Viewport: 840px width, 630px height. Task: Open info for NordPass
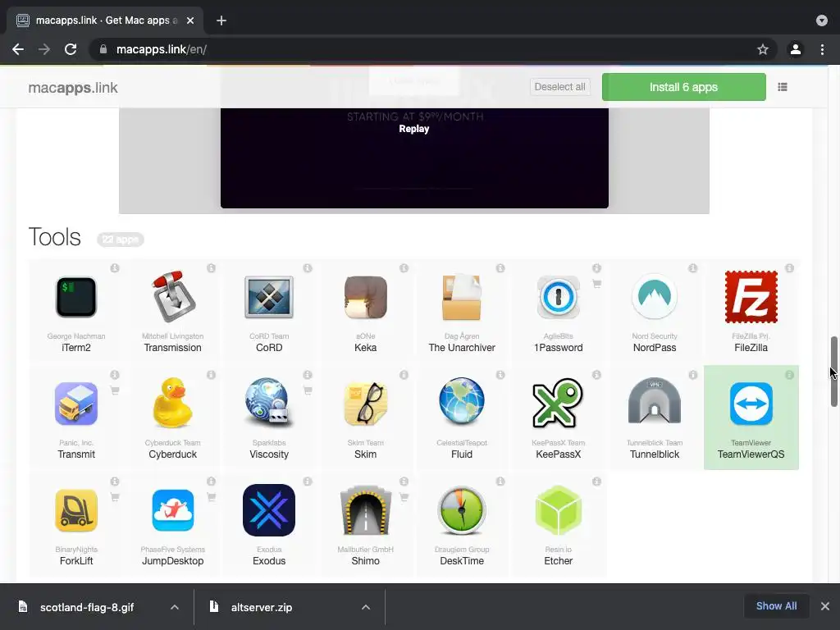click(x=693, y=268)
